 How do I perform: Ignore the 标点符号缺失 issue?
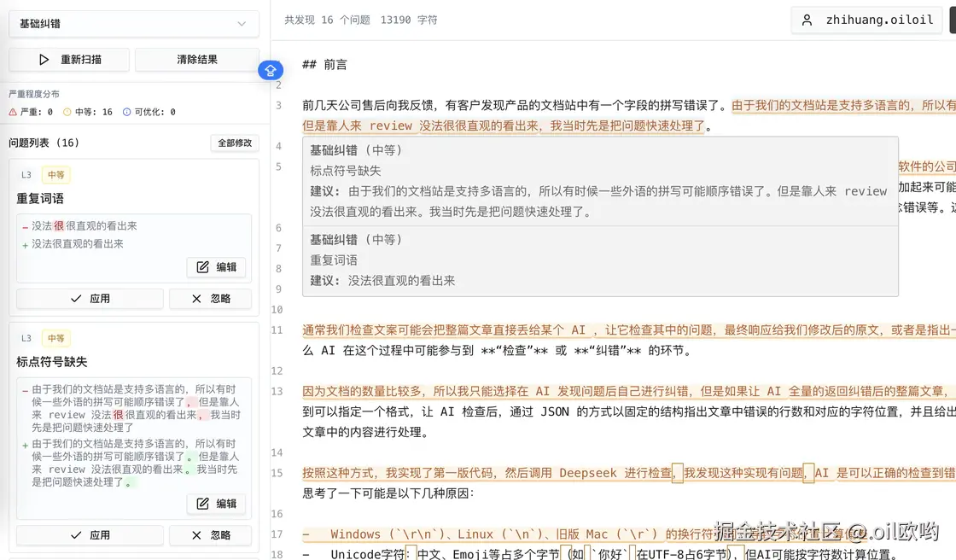click(210, 535)
